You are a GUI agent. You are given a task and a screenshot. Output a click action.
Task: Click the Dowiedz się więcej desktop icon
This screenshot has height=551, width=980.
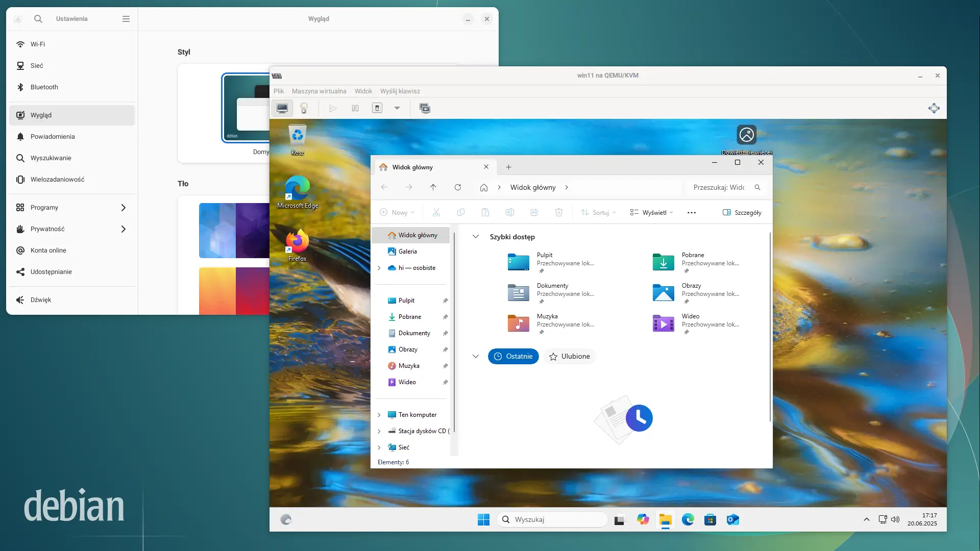point(747,140)
